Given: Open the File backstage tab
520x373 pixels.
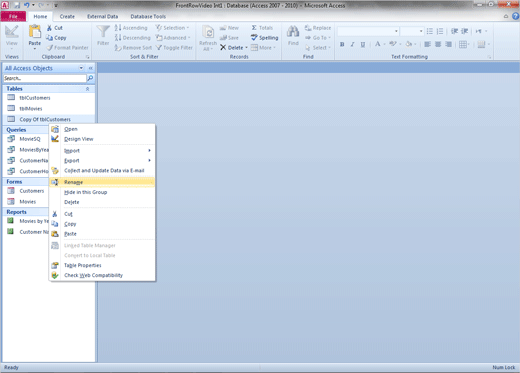Looking at the screenshot, I should [13, 16].
